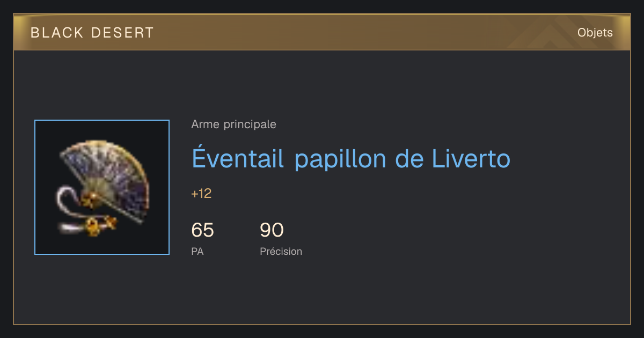Open the Éventail papillon de Liverto link
Screen dimensions: 644x338
pyautogui.click(x=351, y=158)
